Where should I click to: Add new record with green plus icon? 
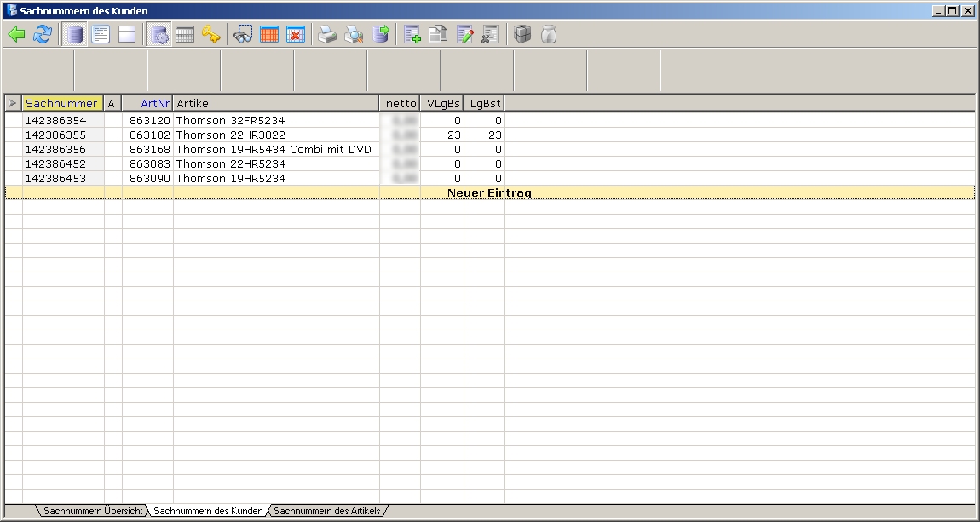(412, 35)
